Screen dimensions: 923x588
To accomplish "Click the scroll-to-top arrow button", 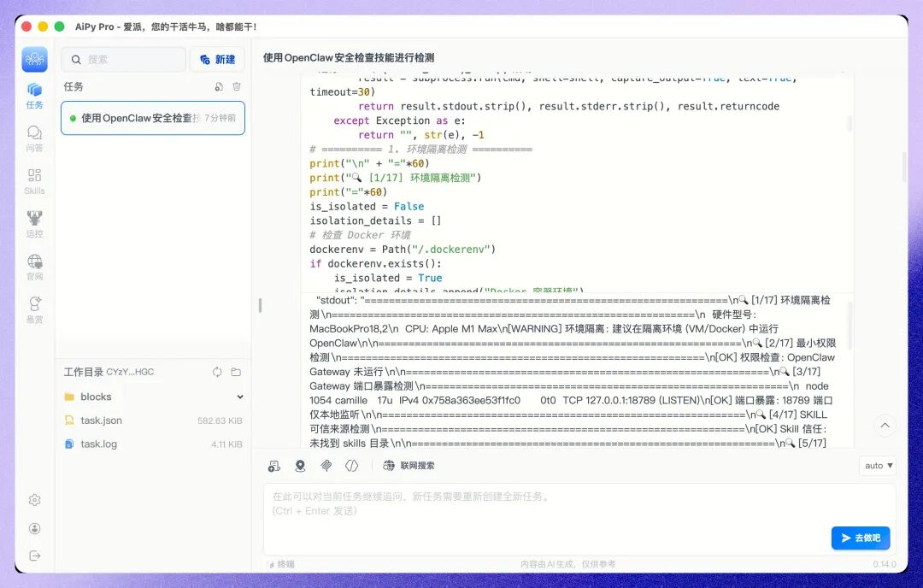I will pyautogui.click(x=885, y=426).
